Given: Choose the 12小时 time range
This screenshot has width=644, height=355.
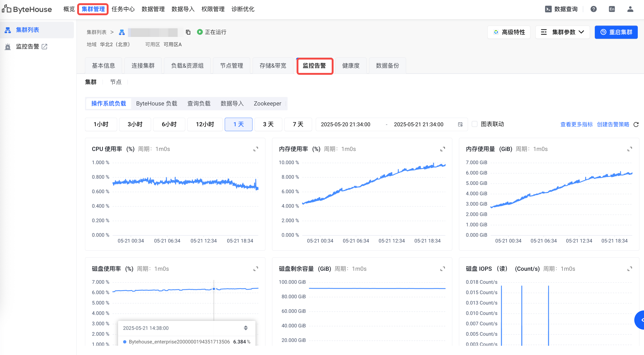Looking at the screenshot, I should point(205,124).
